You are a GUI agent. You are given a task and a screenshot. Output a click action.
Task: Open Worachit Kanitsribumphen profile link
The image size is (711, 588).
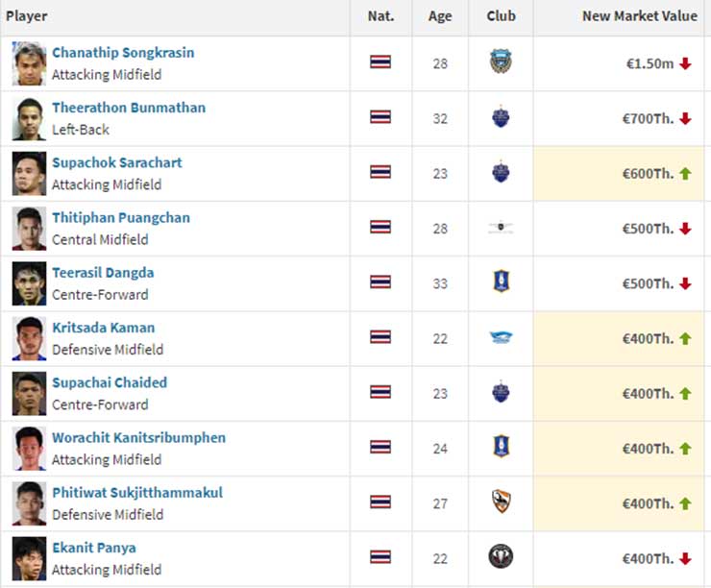click(138, 438)
